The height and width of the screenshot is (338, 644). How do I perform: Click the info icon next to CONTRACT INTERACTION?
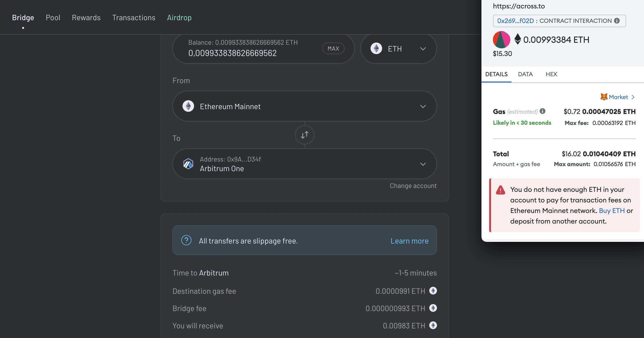coord(617,21)
